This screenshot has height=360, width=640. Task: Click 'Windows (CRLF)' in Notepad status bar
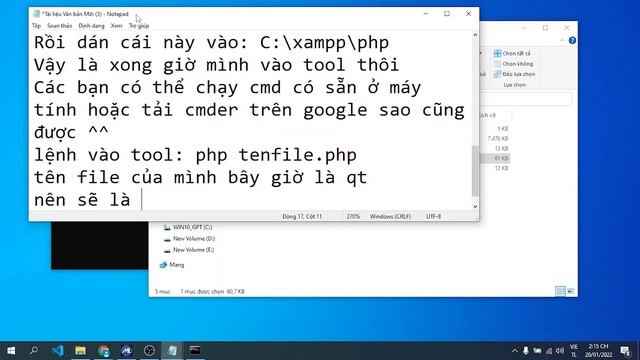[390, 216]
